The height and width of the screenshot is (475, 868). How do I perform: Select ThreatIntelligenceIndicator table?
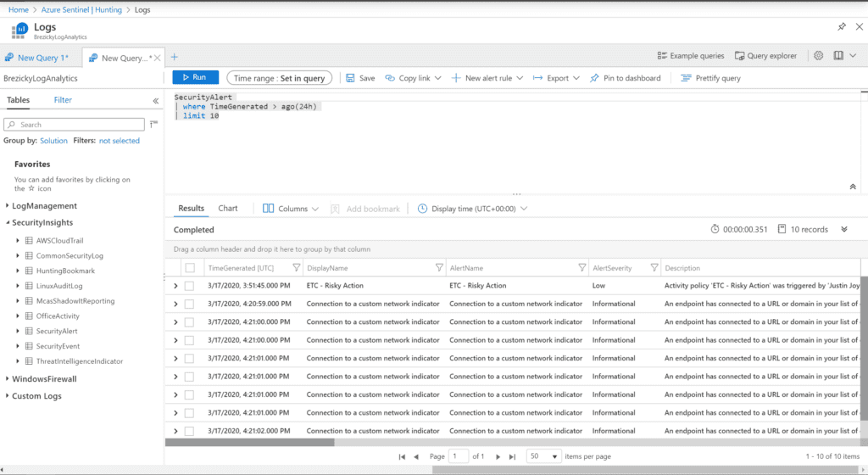click(x=79, y=361)
